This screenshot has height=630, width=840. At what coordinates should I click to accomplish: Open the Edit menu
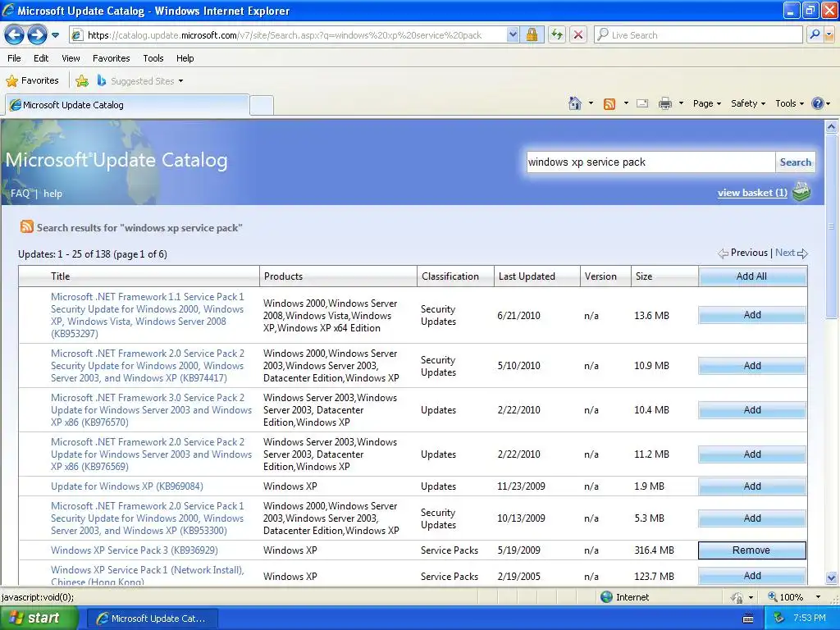click(41, 58)
